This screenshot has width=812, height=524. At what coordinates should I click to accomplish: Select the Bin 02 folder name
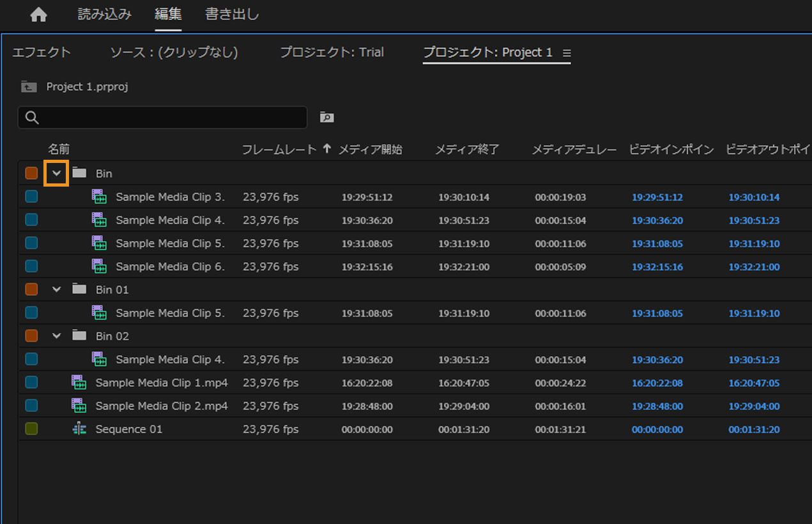tap(112, 335)
